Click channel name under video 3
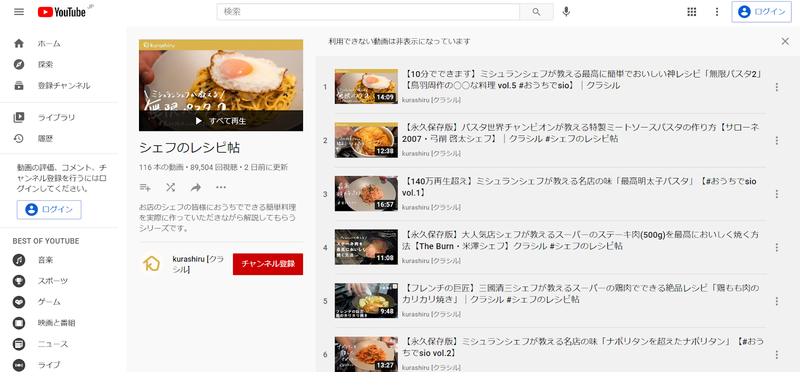The width and height of the screenshot is (800, 372). (432, 207)
